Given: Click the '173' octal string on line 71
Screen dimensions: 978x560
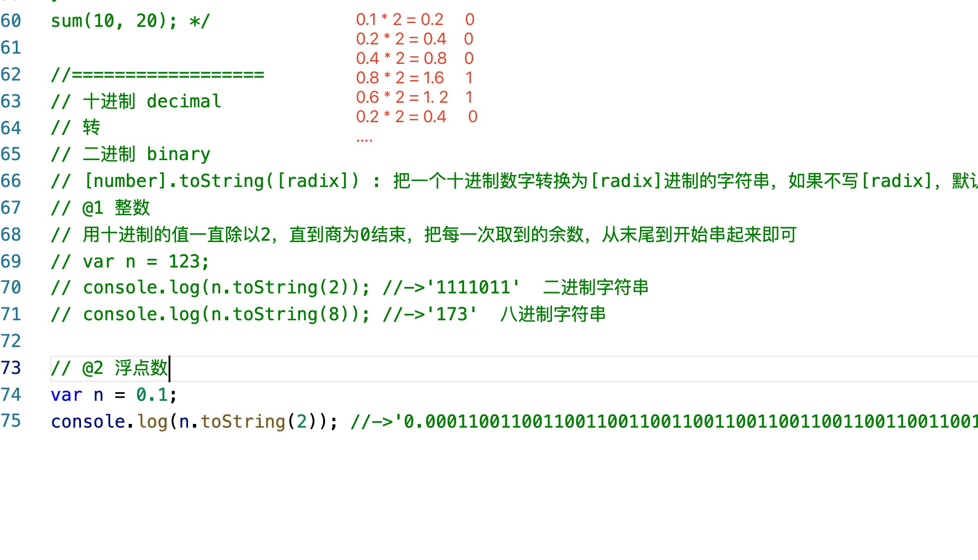Looking at the screenshot, I should tap(452, 314).
